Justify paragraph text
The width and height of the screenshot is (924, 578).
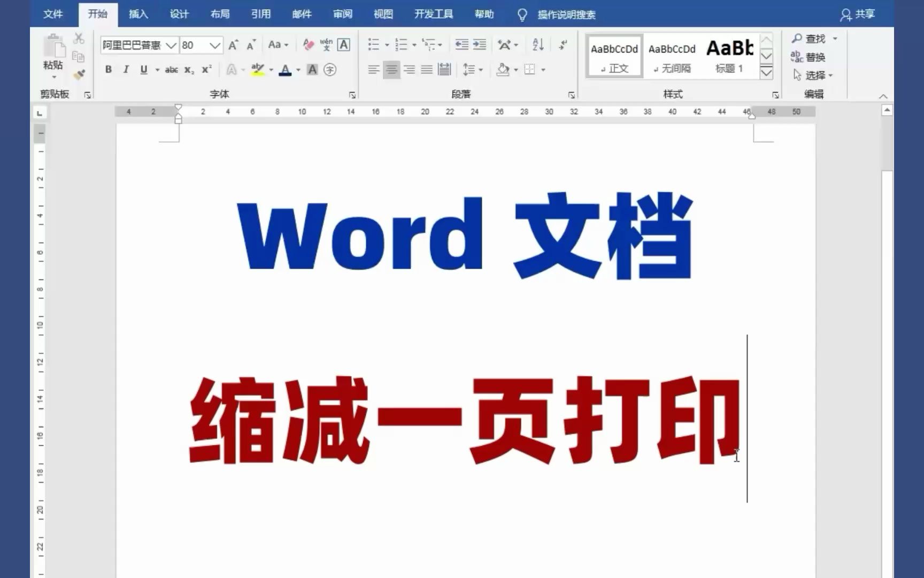point(427,70)
